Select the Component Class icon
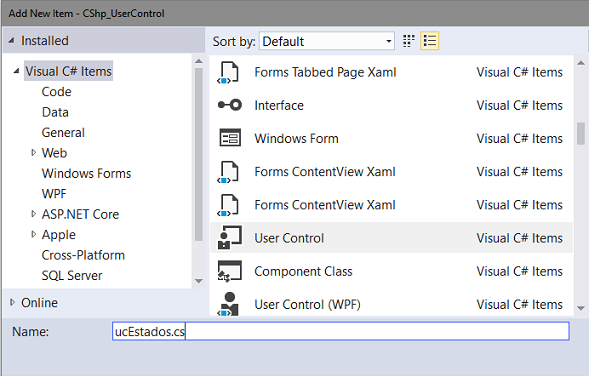Screen dimensions: 589x377 coord(230,271)
